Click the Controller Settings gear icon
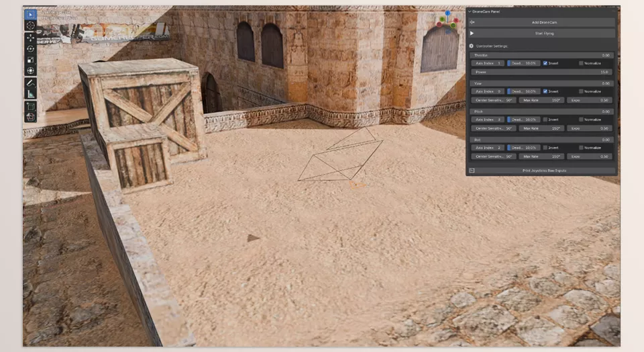 472,46
